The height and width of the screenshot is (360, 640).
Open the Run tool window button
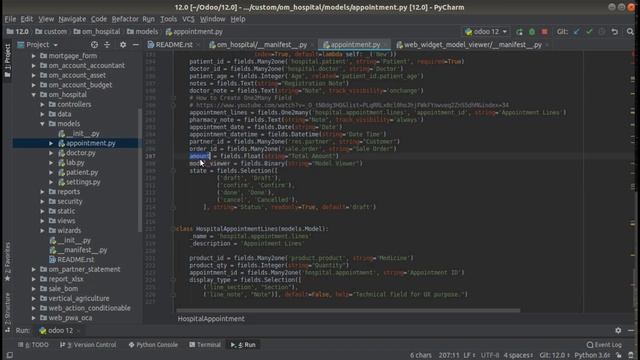click(x=243, y=345)
